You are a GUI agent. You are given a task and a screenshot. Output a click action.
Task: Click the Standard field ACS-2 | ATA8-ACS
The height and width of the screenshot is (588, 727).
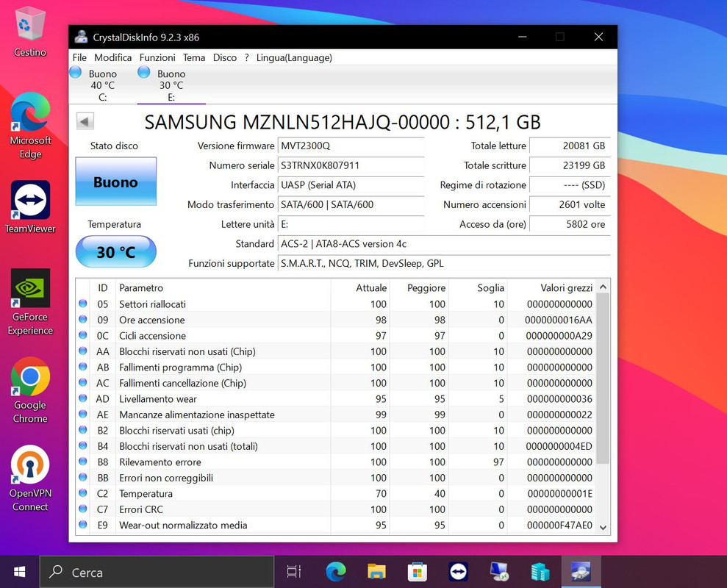(444, 243)
